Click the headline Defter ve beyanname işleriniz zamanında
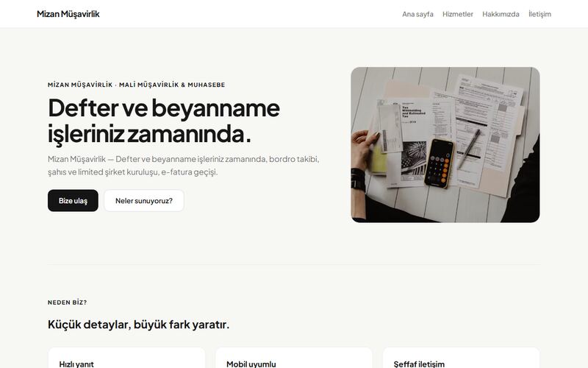 pyautogui.click(x=164, y=121)
